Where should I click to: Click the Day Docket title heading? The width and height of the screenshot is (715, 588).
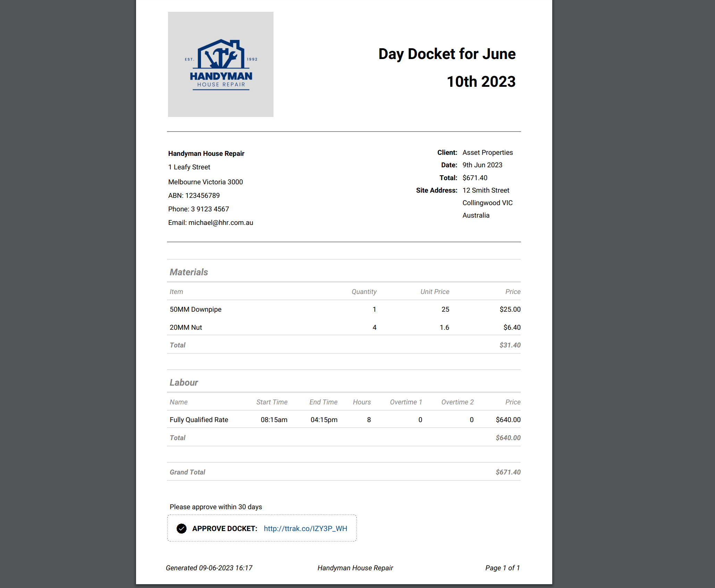[447, 67]
